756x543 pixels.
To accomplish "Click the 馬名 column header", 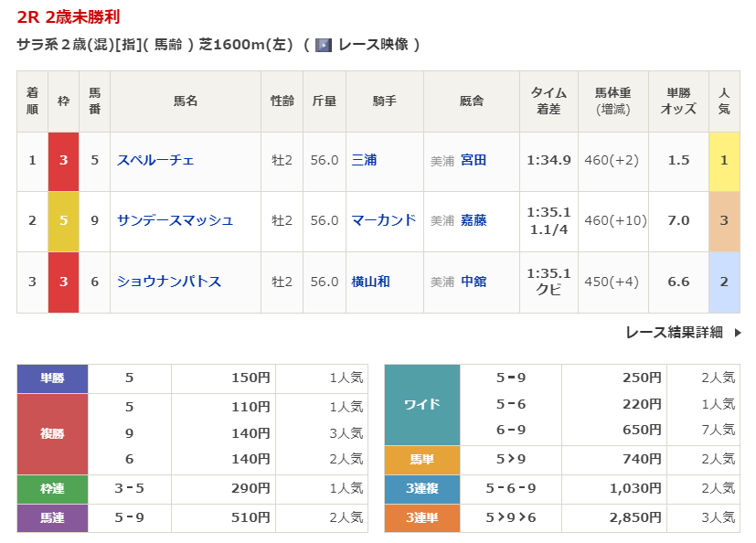I will pyautogui.click(x=186, y=101).
